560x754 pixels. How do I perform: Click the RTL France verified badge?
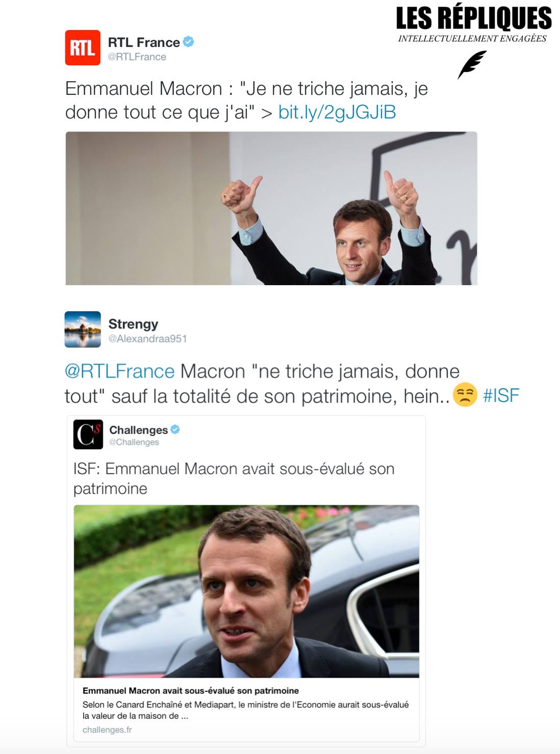(x=188, y=42)
